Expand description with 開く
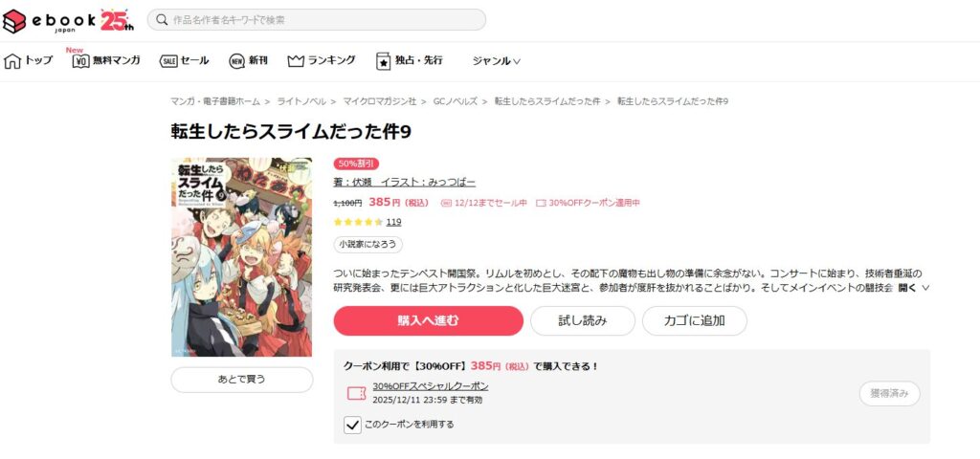980x459 pixels. coord(914,288)
